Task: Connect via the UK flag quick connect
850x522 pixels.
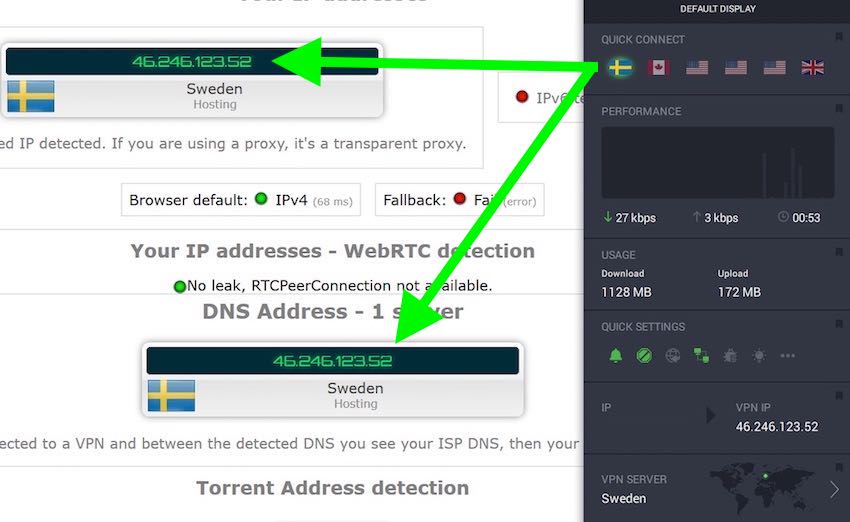Action: 813,68
